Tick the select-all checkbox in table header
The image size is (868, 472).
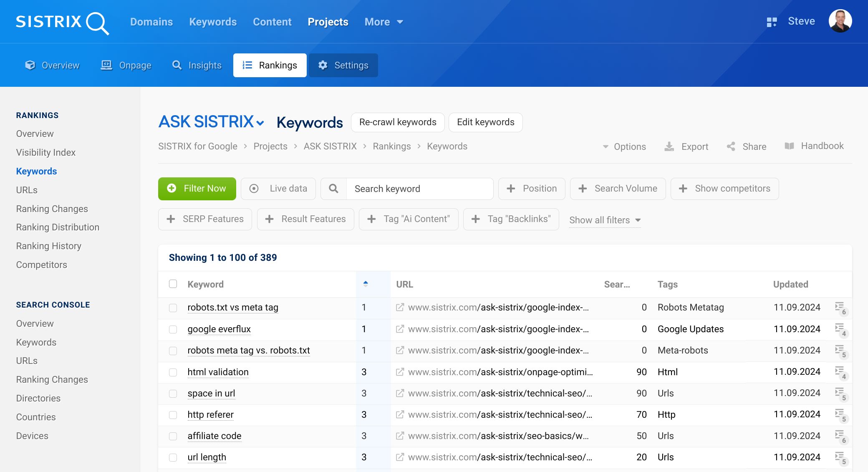[x=173, y=284]
